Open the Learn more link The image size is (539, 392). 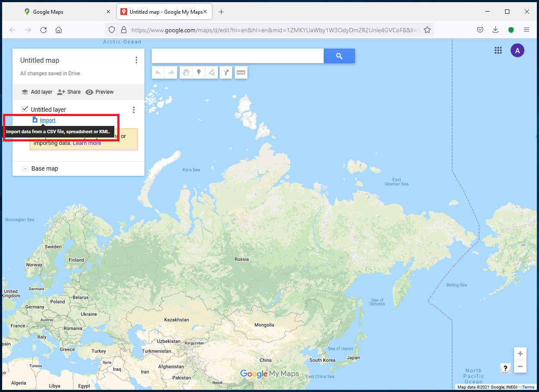pos(87,143)
